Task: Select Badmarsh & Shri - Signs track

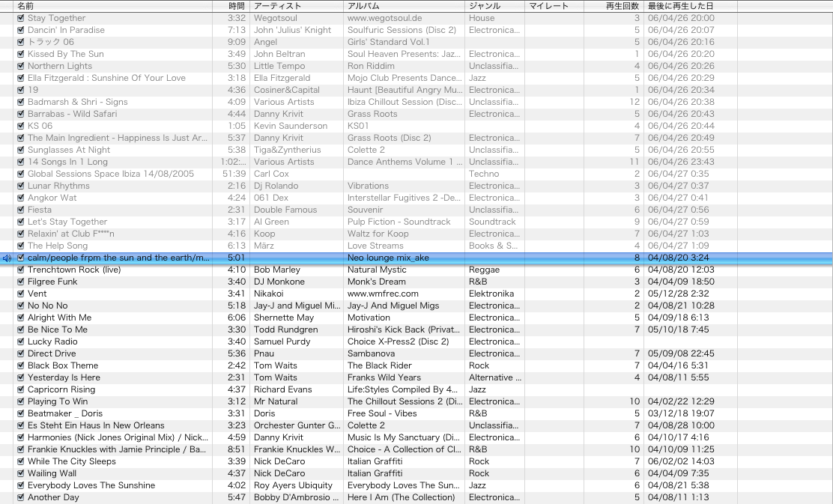Action: (78, 102)
